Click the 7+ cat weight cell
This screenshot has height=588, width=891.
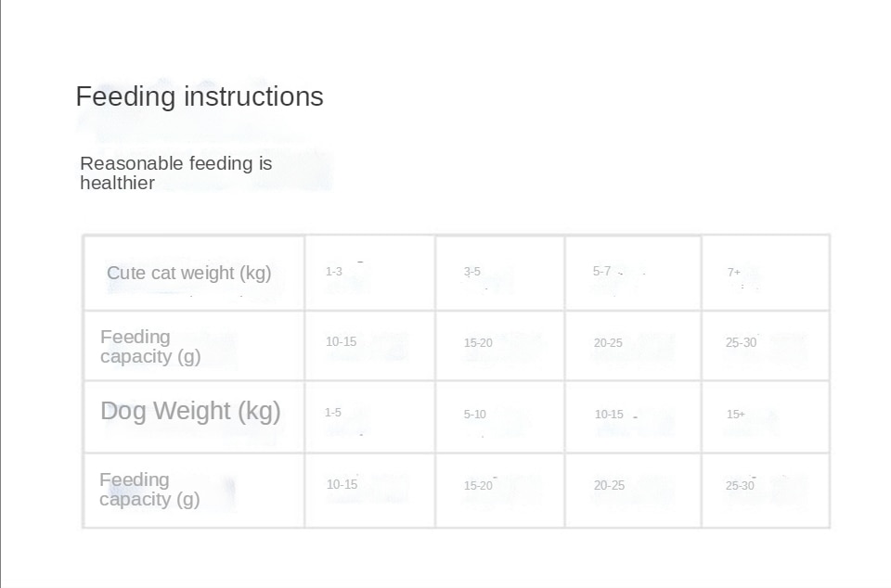point(734,273)
